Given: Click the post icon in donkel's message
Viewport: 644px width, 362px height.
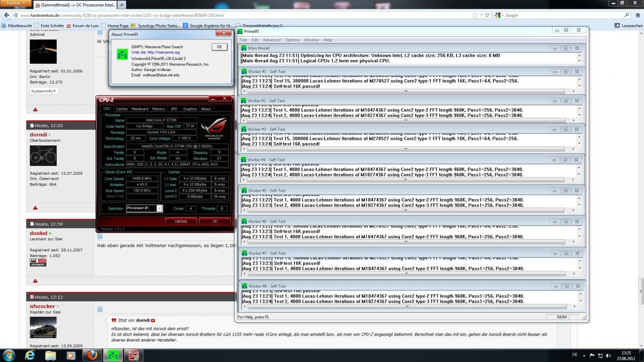Looking at the screenshot, I should 100,237.
